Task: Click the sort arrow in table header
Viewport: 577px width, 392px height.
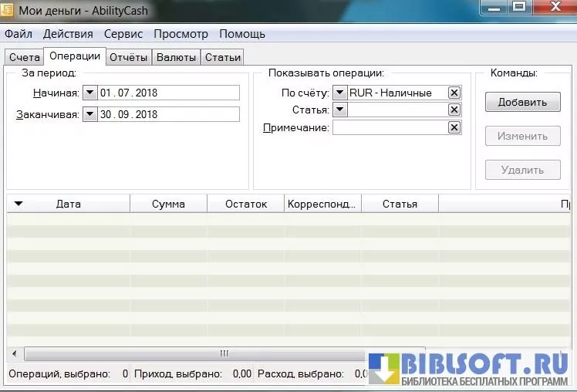Action: point(19,204)
